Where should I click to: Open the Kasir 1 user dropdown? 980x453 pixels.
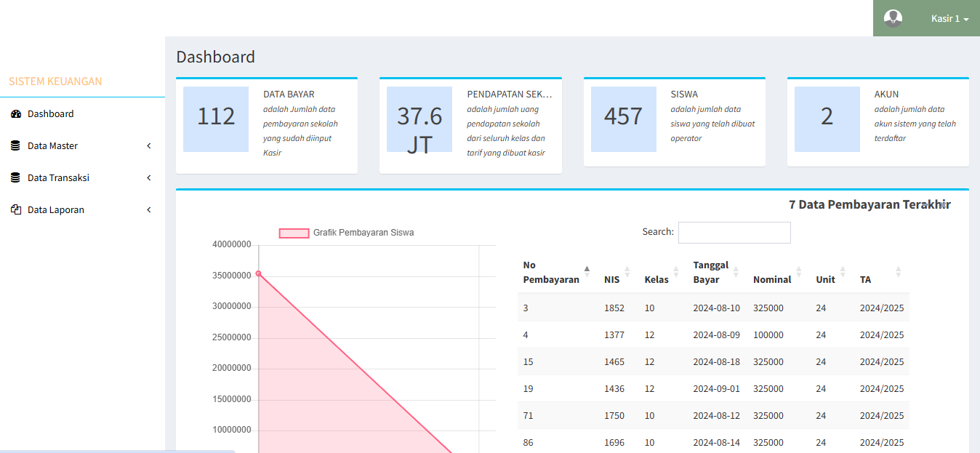(949, 18)
